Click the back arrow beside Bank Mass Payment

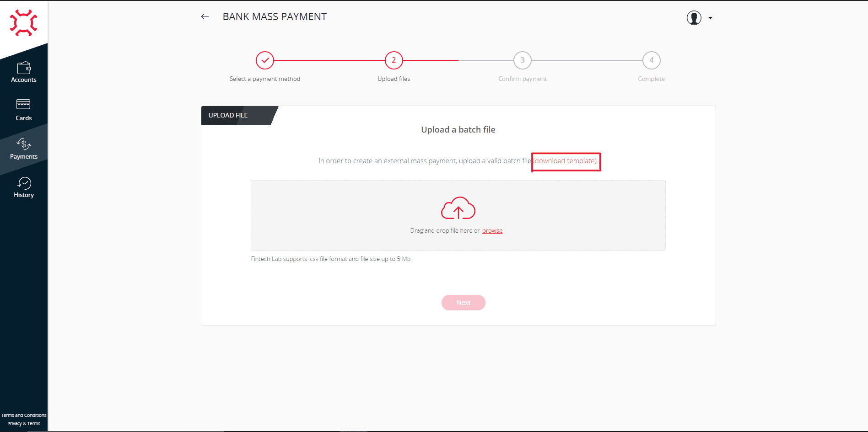205,16
